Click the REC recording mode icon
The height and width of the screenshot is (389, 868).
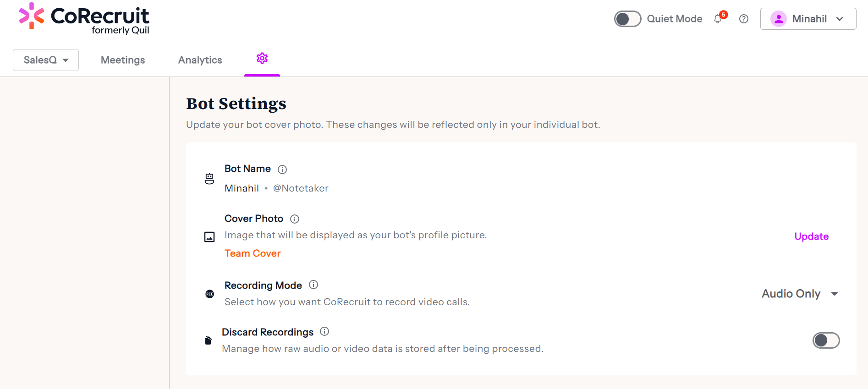point(210,294)
